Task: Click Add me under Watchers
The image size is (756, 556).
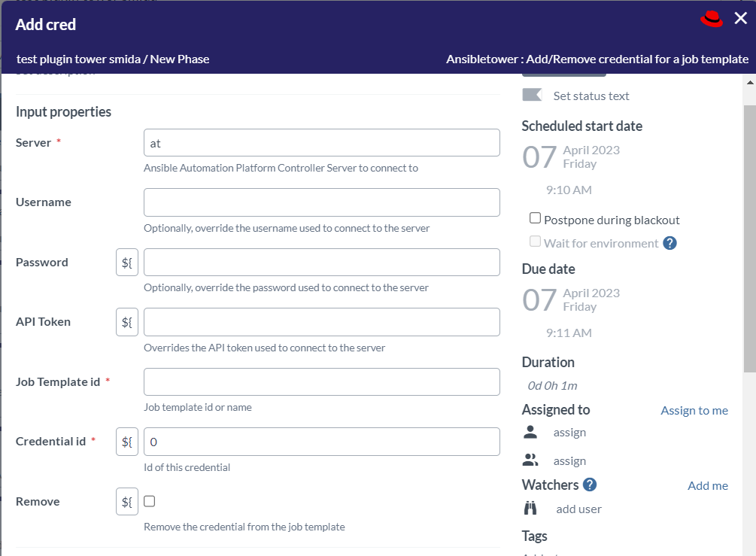Action: [707, 485]
